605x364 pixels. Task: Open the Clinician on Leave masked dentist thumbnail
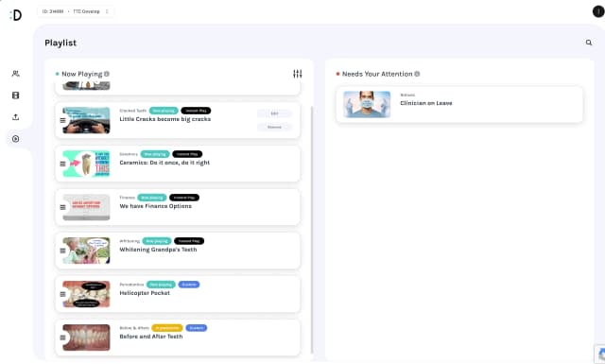[x=367, y=104]
